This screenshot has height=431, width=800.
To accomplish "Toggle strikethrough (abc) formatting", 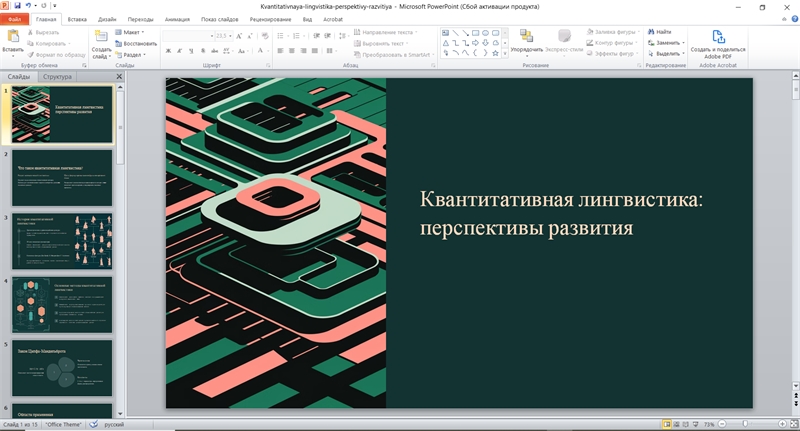I will [x=214, y=50].
